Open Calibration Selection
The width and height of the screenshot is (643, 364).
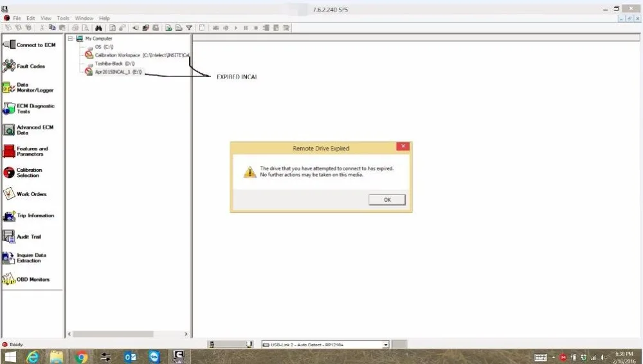[x=23, y=173]
